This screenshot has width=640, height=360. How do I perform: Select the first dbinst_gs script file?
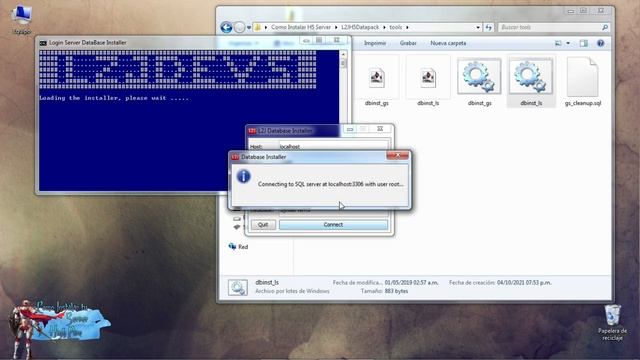point(377,82)
